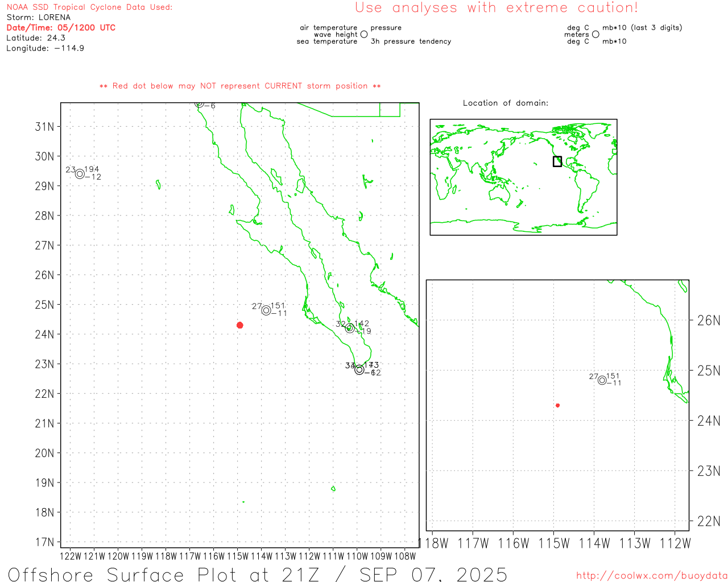This screenshot has width=728, height=582.
Task: Click buoy marker 27 151 in zoomed inset
Action: coord(602,380)
